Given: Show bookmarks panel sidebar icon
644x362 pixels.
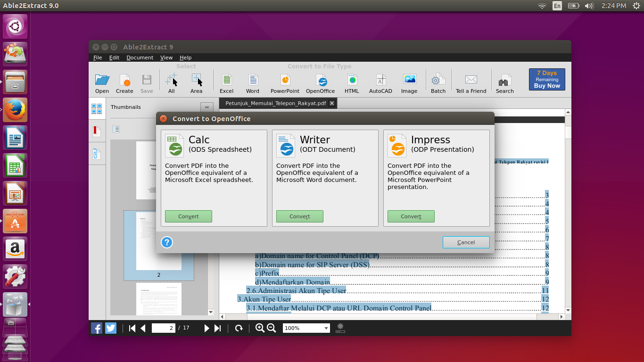Looking at the screenshot, I should click(97, 132).
